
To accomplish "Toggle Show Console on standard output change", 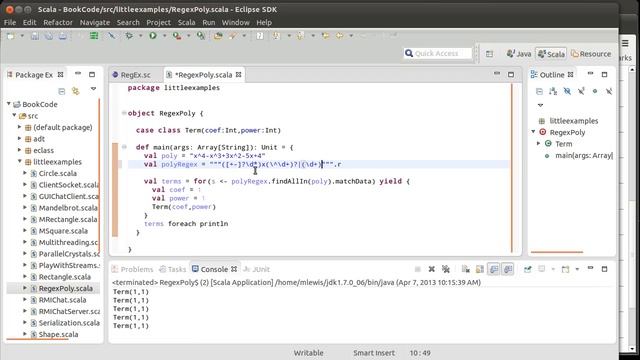I will pos(494,269).
